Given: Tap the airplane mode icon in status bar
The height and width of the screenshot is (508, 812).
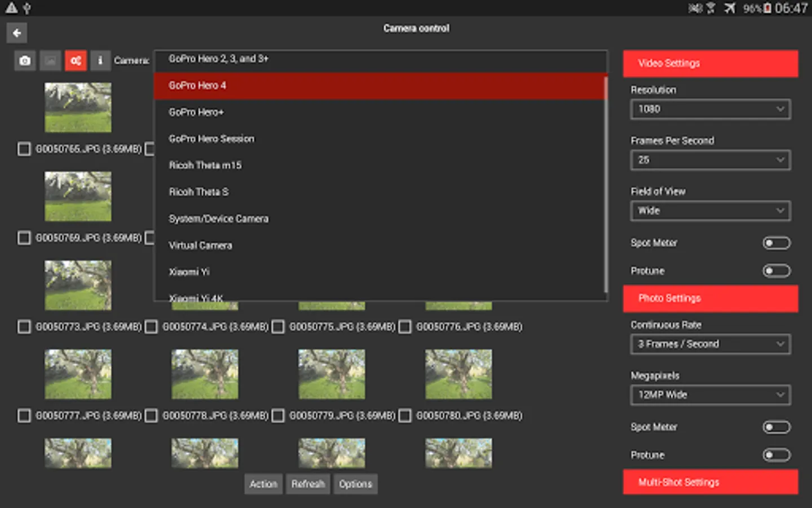Looking at the screenshot, I should point(730,8).
